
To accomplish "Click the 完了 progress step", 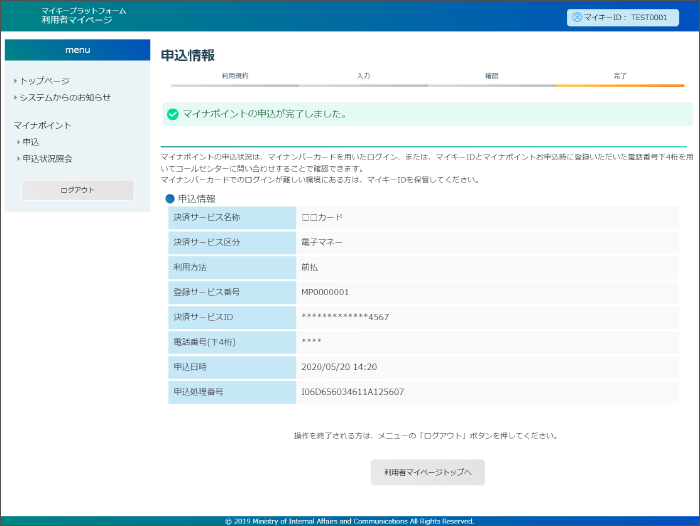I will pyautogui.click(x=620, y=76).
